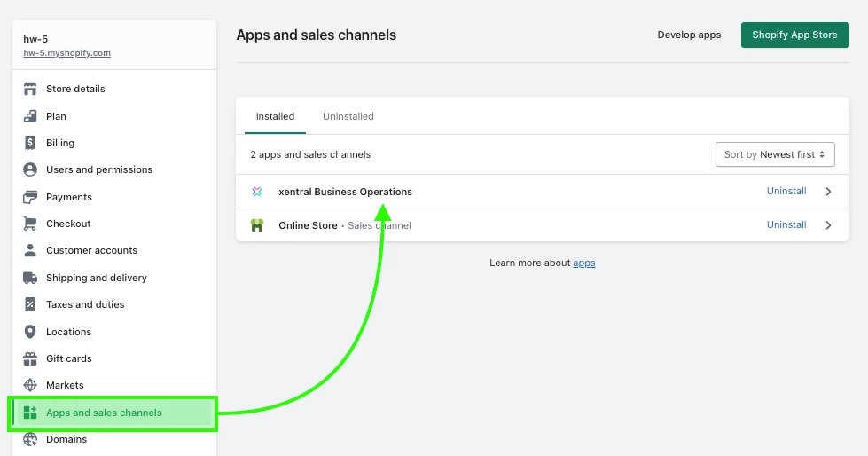Open the hw-5.myshopify.com store link

[x=67, y=53]
